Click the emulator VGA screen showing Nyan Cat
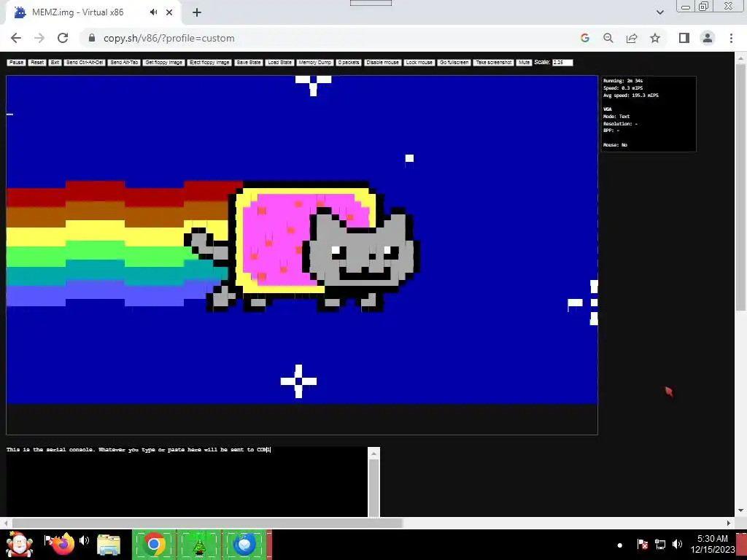This screenshot has height=560, width=747. pyautogui.click(x=301, y=239)
